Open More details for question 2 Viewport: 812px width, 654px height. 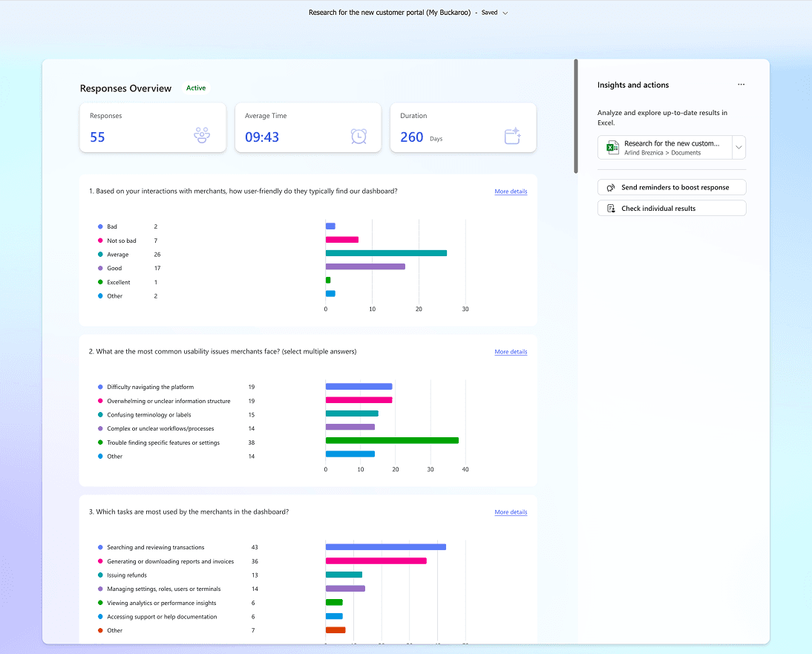[511, 352]
